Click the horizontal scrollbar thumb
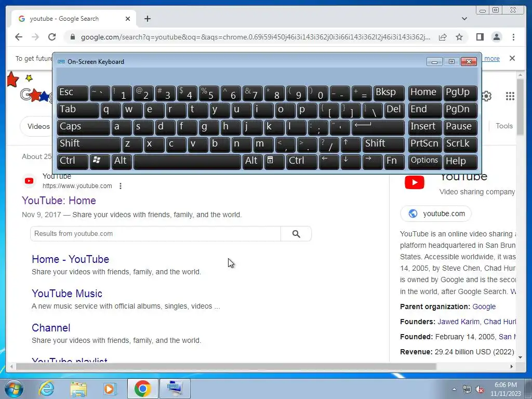This screenshot has width=532, height=399. coord(226,366)
